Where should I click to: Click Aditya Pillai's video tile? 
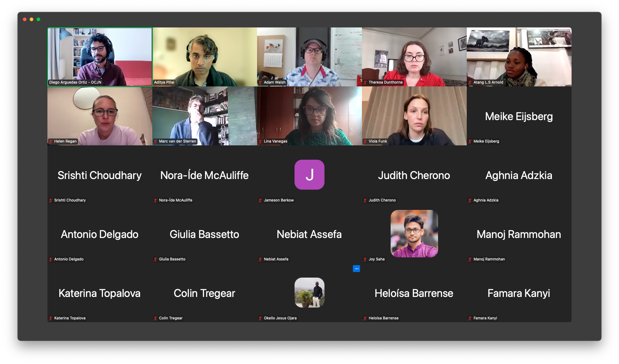pos(205,57)
